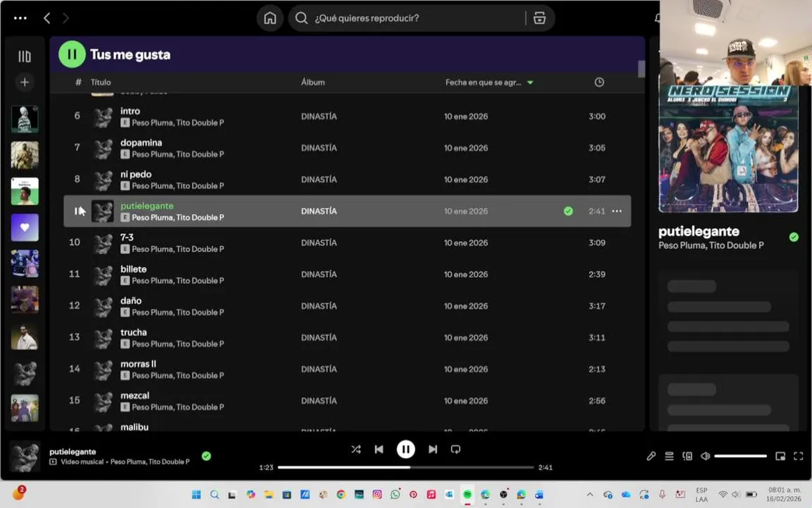Click the tracklist vertical scrollbar thumb
The image size is (812, 508).
(641, 69)
